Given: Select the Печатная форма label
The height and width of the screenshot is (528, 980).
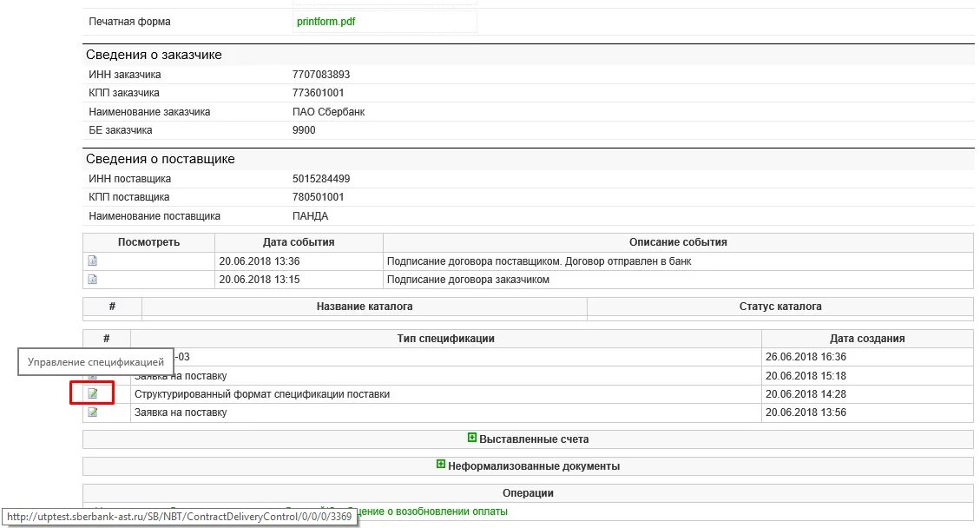Looking at the screenshot, I should 129,21.
